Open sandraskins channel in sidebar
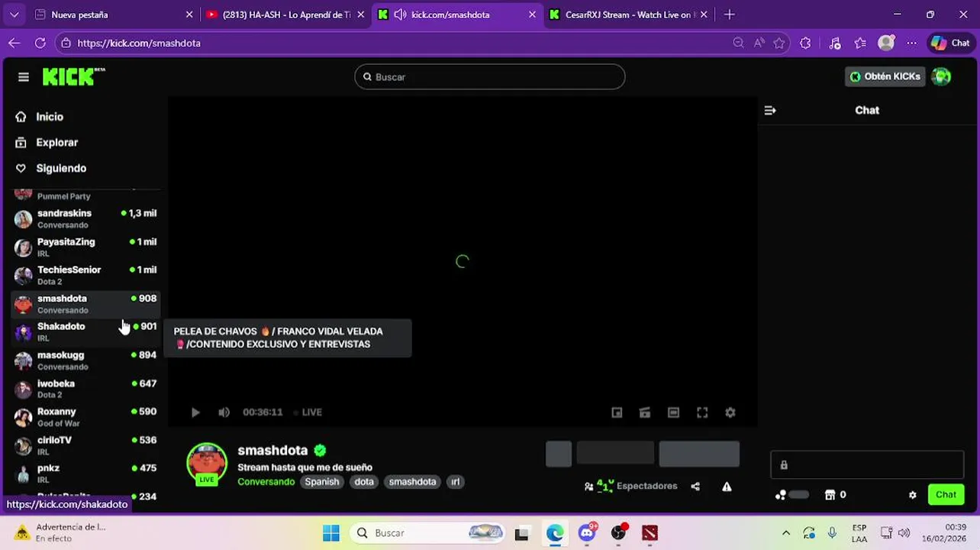The image size is (980, 550). point(85,219)
